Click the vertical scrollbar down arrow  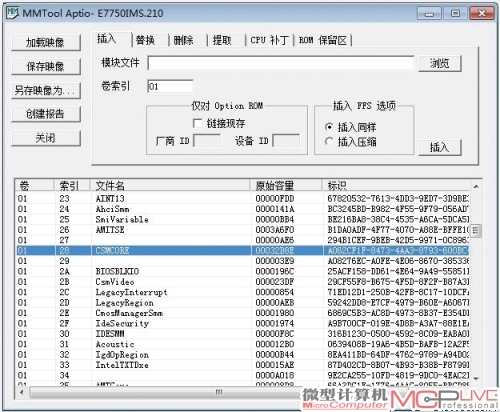coord(476,379)
